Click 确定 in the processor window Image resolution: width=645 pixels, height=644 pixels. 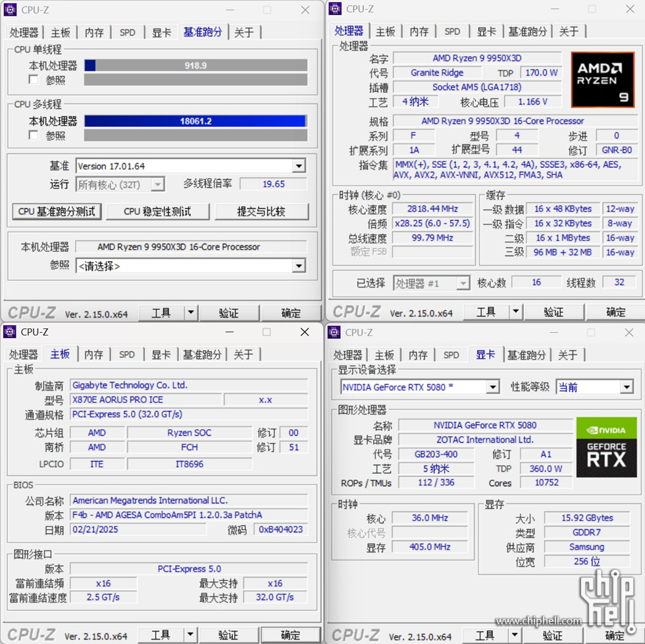pyautogui.click(x=616, y=312)
